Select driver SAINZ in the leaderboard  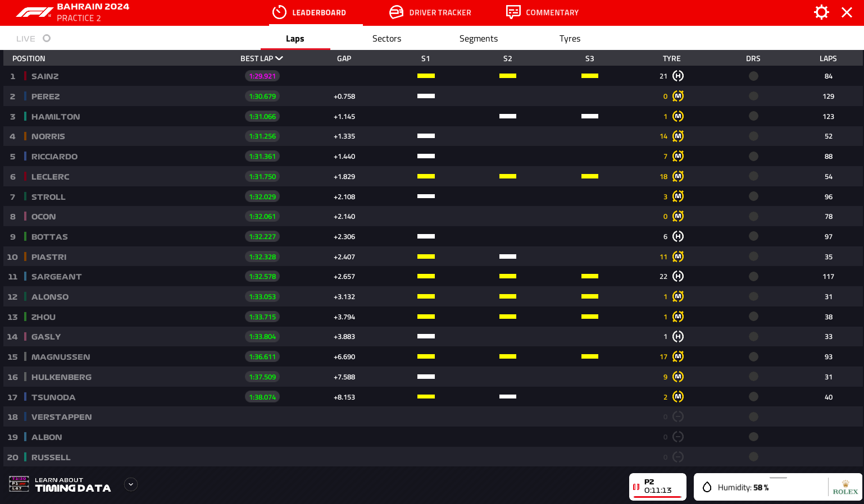click(x=45, y=76)
